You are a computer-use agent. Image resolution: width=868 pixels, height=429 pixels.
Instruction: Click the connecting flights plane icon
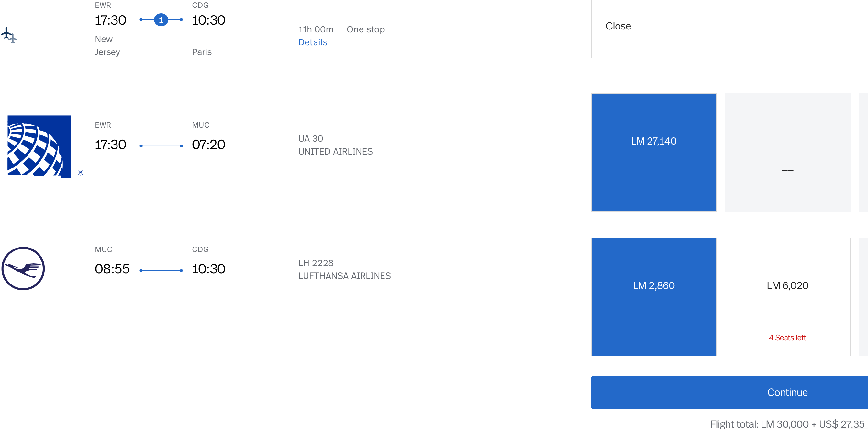9,35
